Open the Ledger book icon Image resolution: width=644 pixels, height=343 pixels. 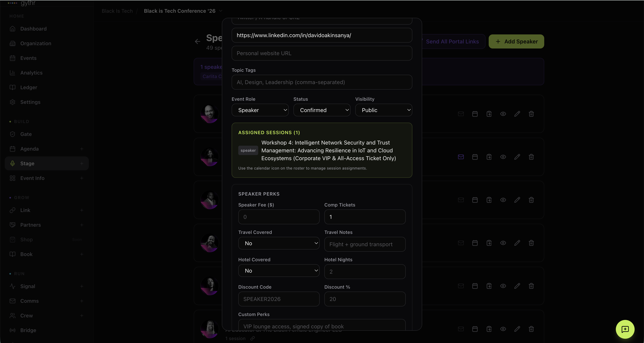(13, 87)
